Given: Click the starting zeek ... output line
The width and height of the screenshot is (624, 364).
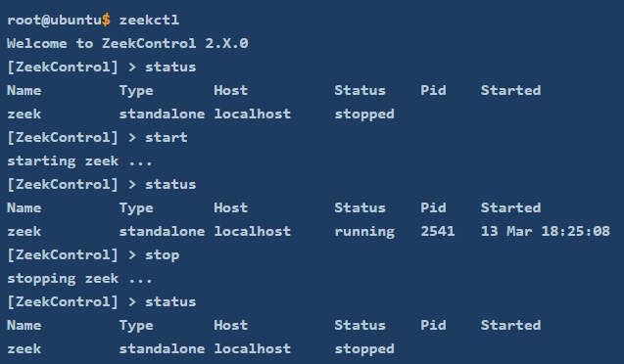Looking at the screenshot, I should [79, 161].
